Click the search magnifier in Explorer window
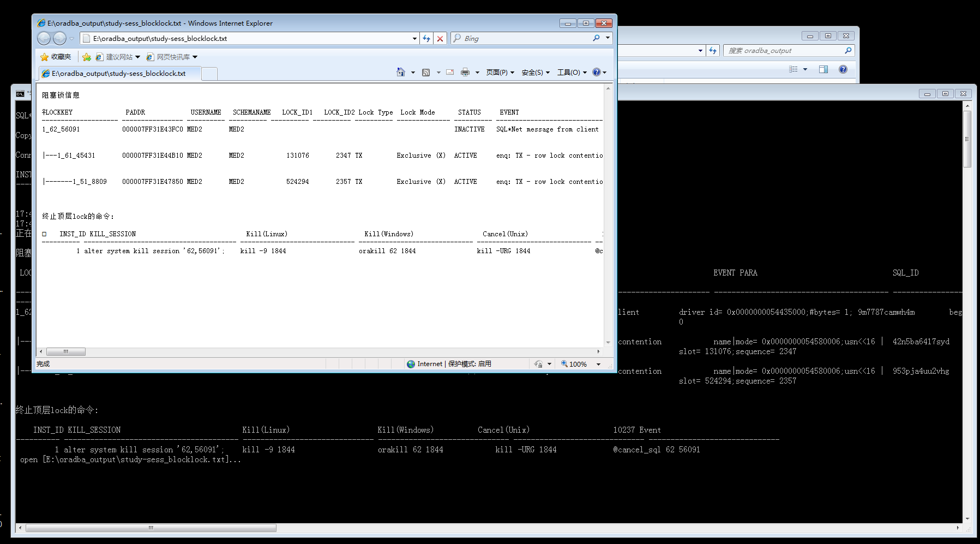Viewport: 980px width, 544px height. tap(848, 50)
